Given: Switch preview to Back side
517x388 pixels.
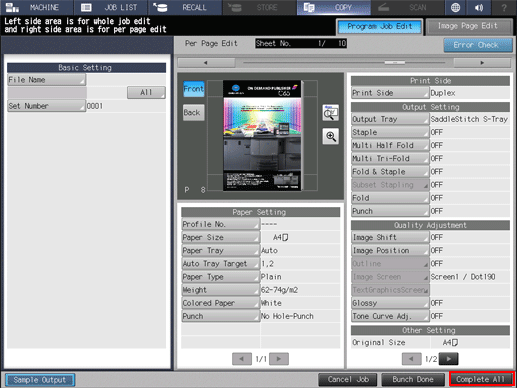Looking at the screenshot, I should pyautogui.click(x=194, y=112).
